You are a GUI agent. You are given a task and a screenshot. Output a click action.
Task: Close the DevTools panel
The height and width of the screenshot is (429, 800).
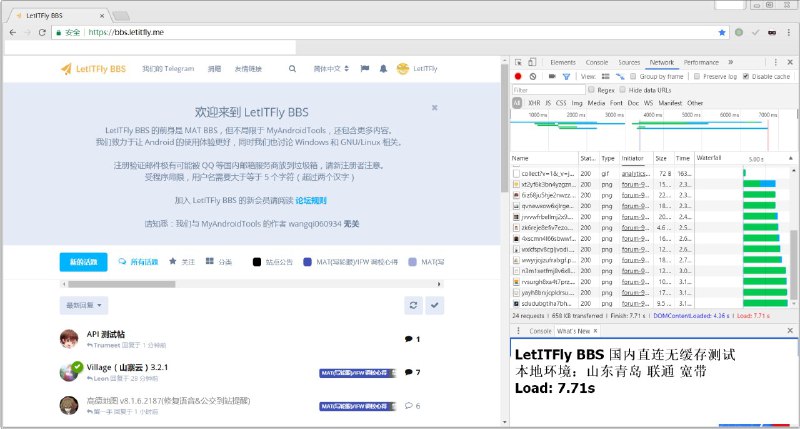tap(790, 62)
